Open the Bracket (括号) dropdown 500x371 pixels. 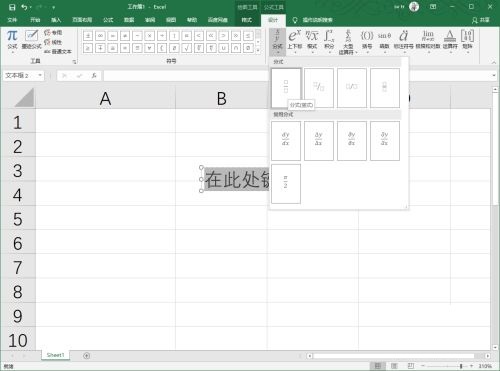(x=367, y=41)
